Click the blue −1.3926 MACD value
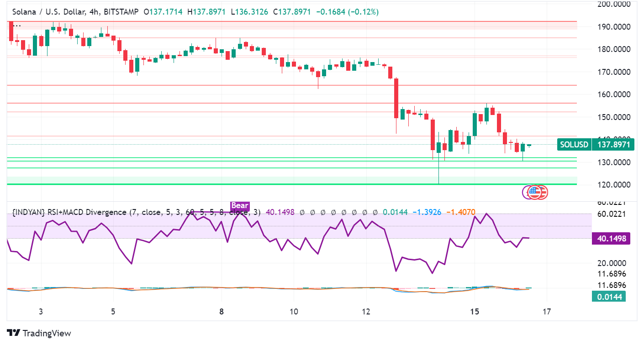Image resolution: width=644 pixels, height=345 pixels. click(x=427, y=212)
